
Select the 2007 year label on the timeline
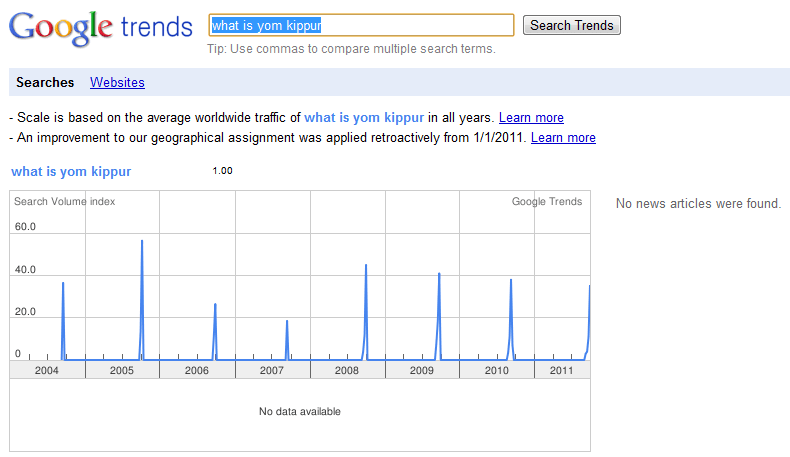click(272, 370)
